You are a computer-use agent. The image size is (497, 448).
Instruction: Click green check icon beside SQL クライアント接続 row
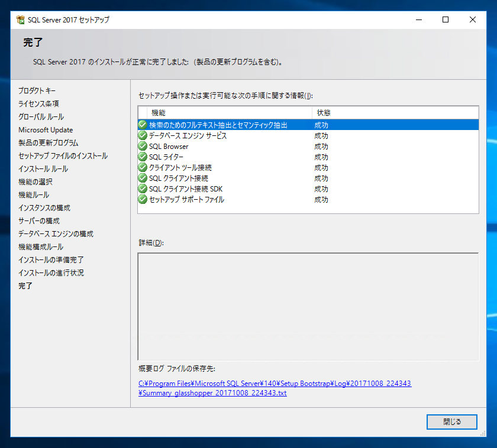[143, 178]
